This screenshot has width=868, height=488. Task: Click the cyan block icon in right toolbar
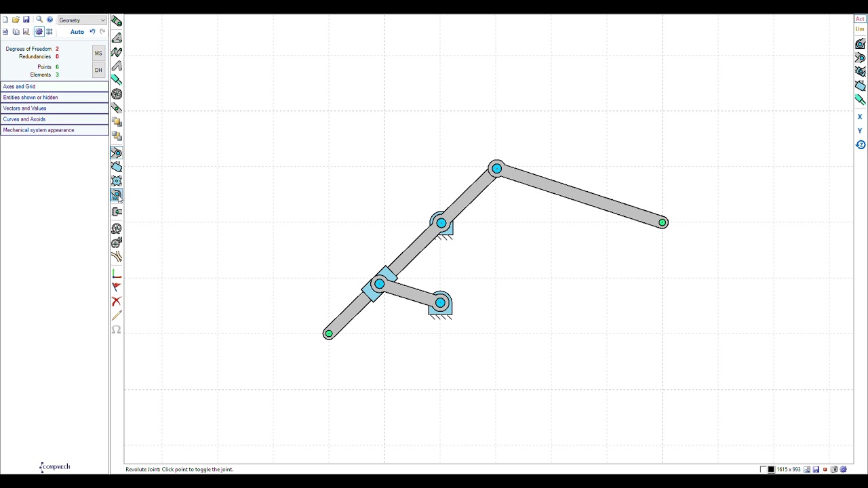click(860, 86)
